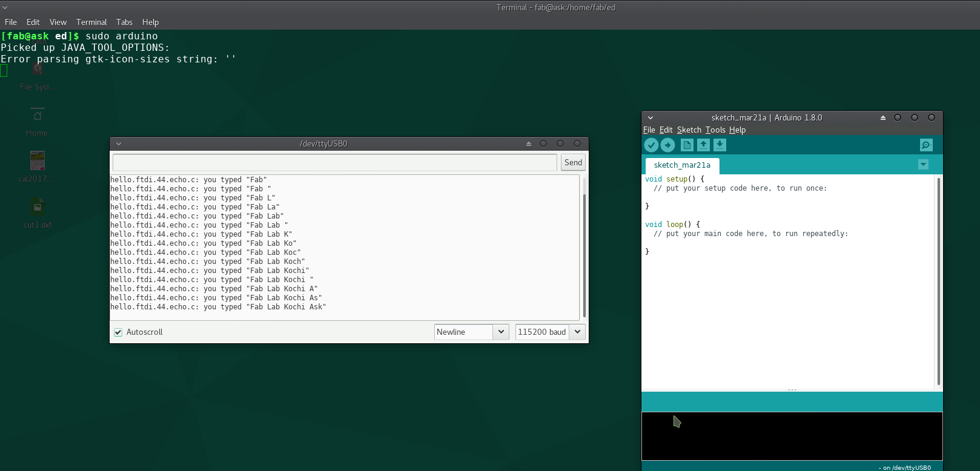
Task: Click the Arduino code editor vertical scrollbar
Action: pos(938,282)
